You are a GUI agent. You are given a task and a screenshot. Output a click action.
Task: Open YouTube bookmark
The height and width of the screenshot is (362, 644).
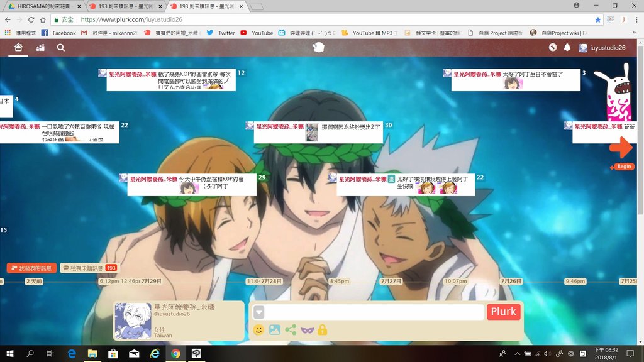[x=257, y=33]
